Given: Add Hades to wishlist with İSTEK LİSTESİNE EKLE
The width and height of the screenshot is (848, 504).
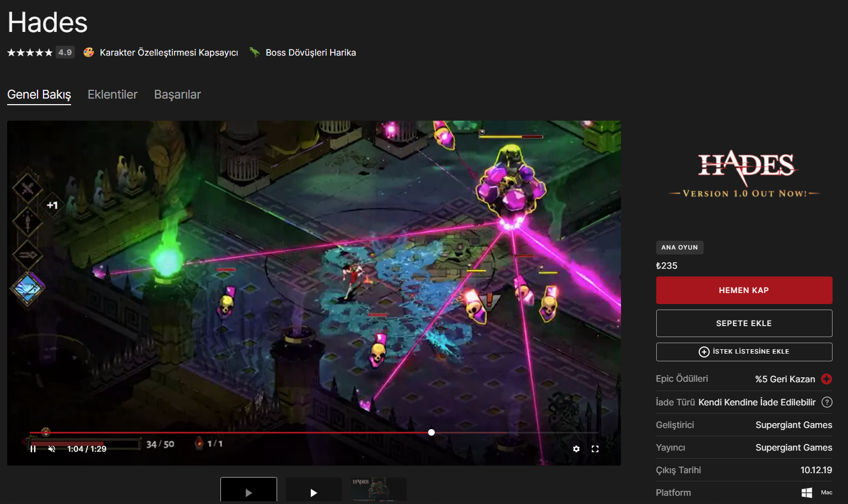Looking at the screenshot, I should pos(744,352).
